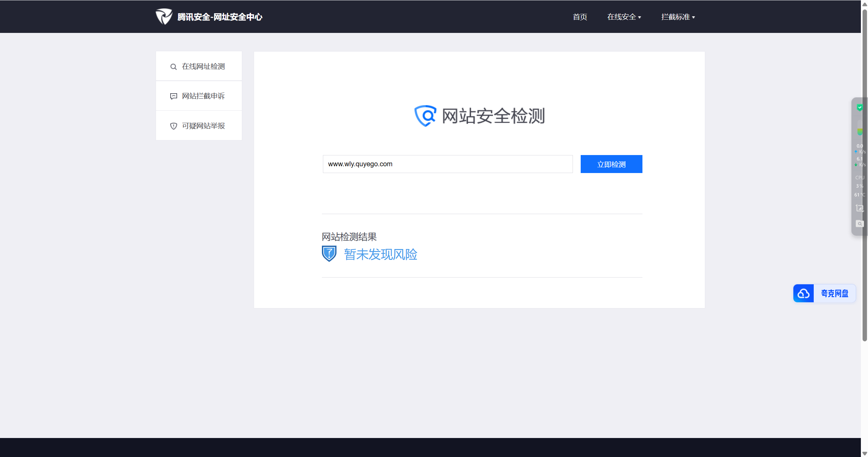
Task: Click the screenshot crop icon in floating widget
Action: pos(860,208)
